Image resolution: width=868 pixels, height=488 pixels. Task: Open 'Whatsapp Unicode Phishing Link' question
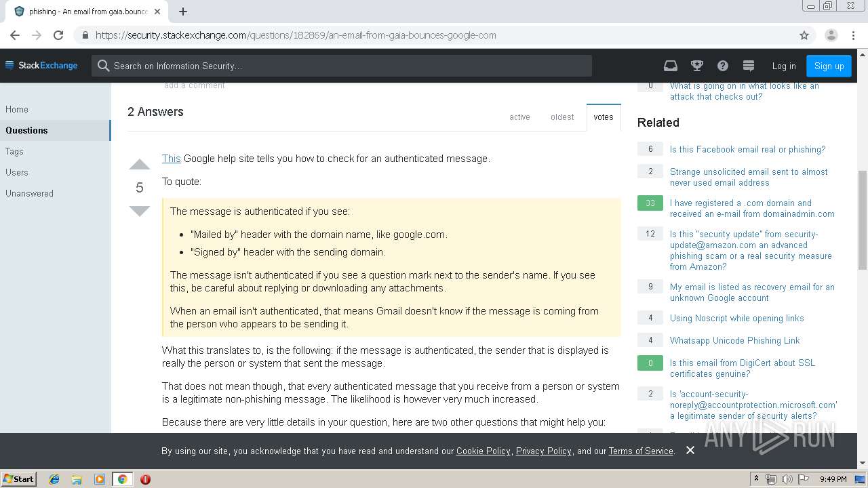tap(735, 340)
